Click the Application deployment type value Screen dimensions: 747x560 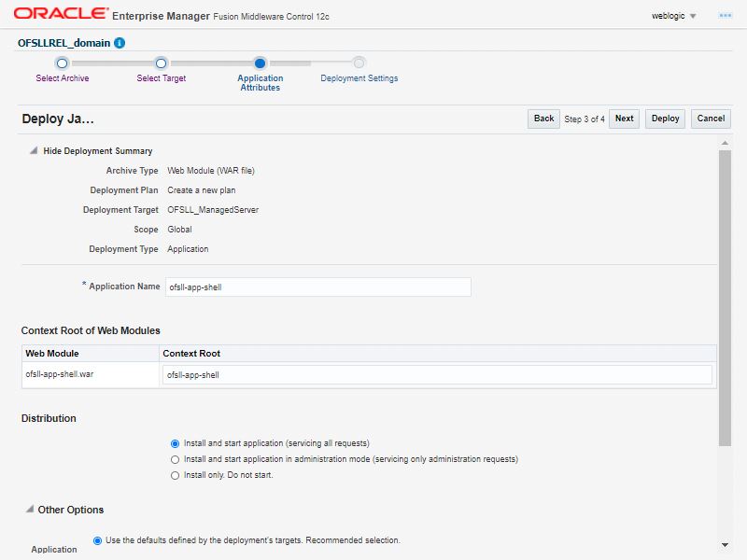tap(188, 249)
